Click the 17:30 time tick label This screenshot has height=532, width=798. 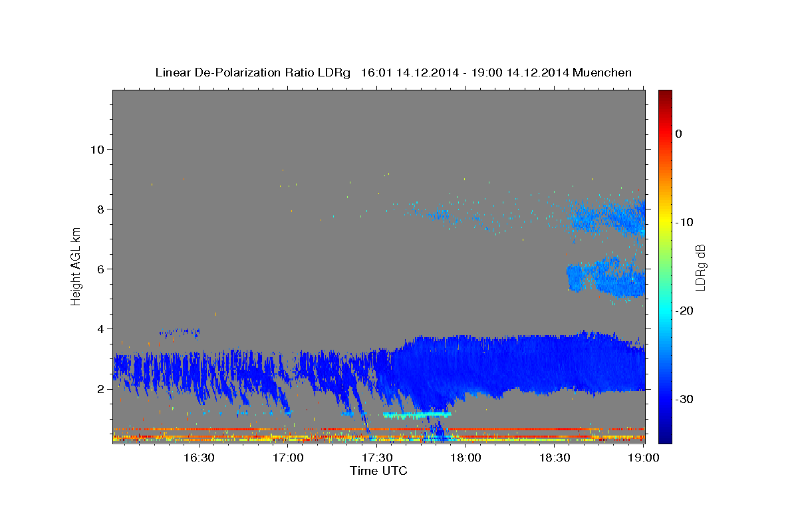point(377,458)
